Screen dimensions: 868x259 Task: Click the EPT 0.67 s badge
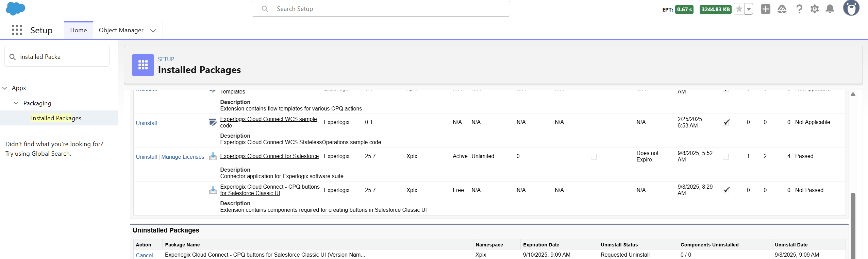coord(684,10)
